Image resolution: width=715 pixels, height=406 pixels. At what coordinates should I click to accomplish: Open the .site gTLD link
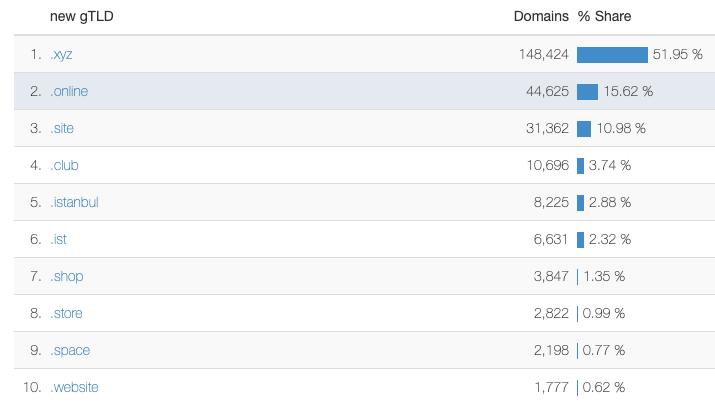62,129
